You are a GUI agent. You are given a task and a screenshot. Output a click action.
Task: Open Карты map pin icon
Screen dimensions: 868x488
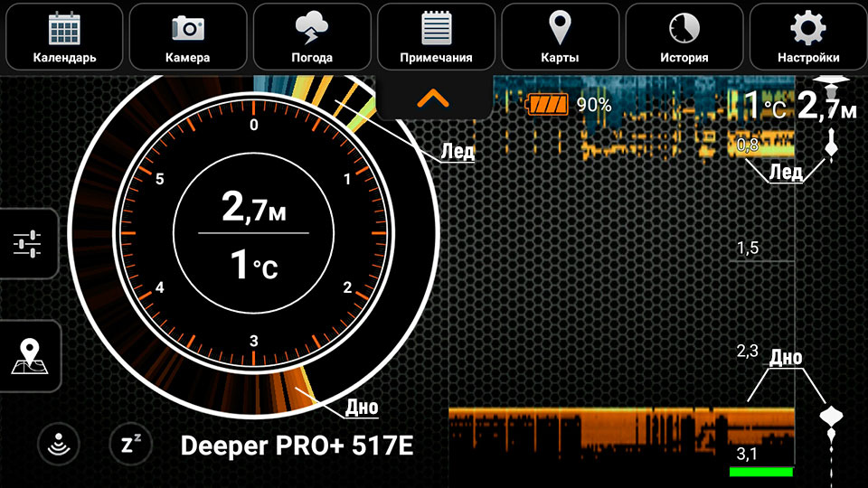click(x=560, y=36)
